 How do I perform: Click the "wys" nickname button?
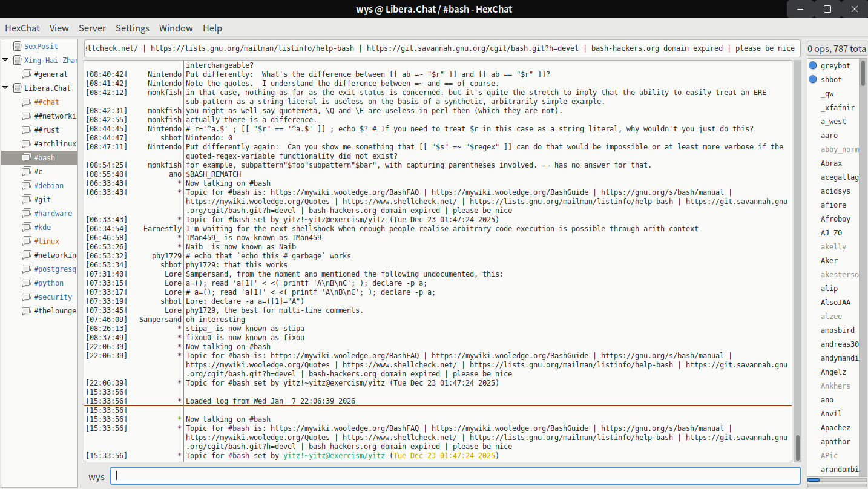(96, 476)
